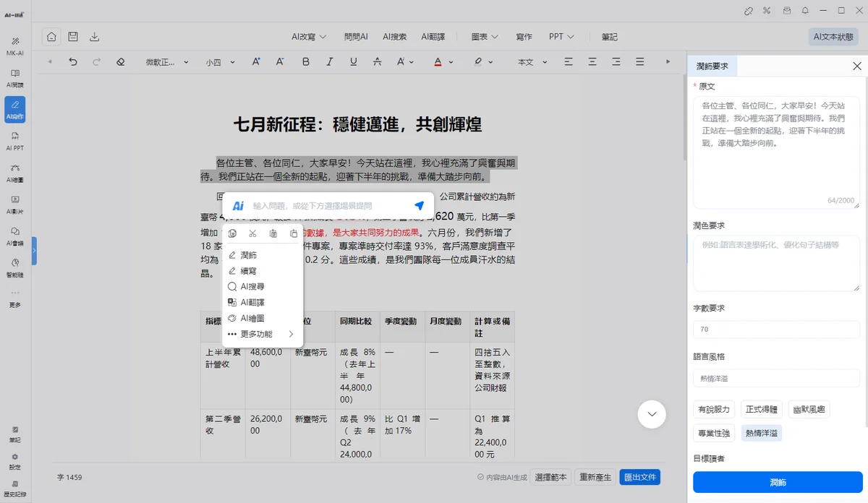Open the 小四 font size dropdown
Viewport: 868px width, 503px height.
tap(220, 62)
